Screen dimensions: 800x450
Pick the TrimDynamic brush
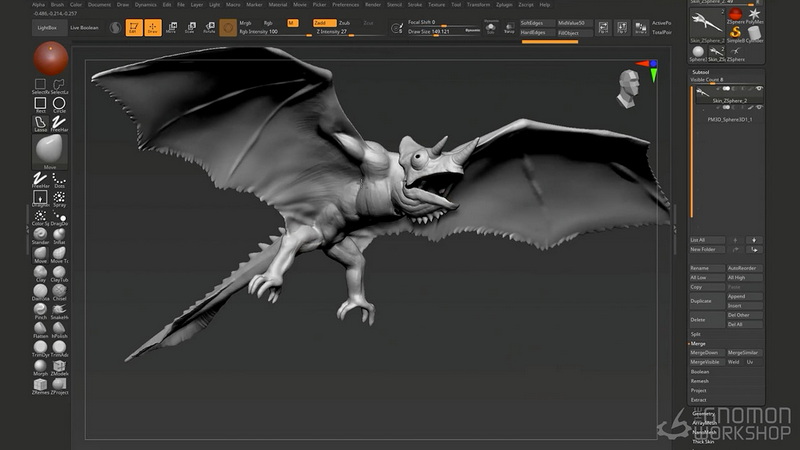click(x=40, y=349)
